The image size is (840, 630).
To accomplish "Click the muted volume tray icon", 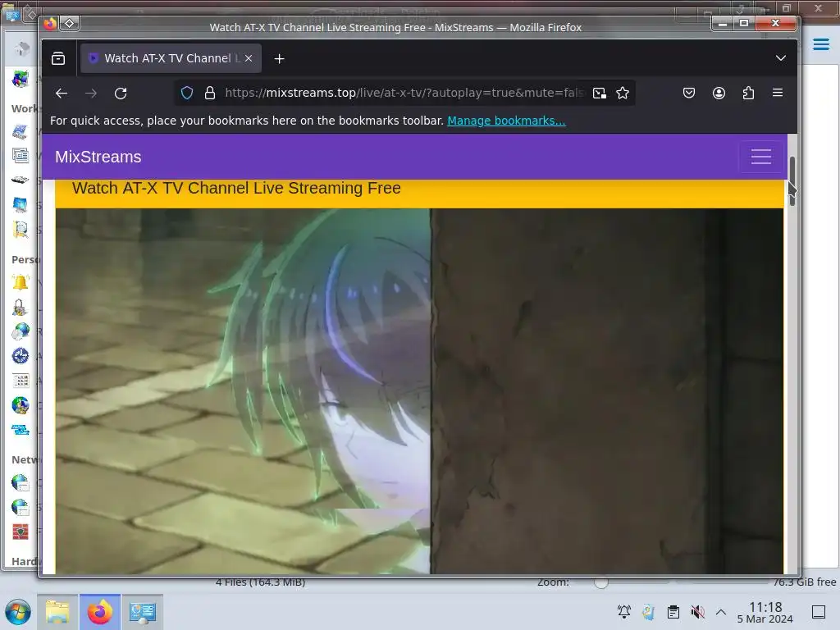I will coord(697,612).
